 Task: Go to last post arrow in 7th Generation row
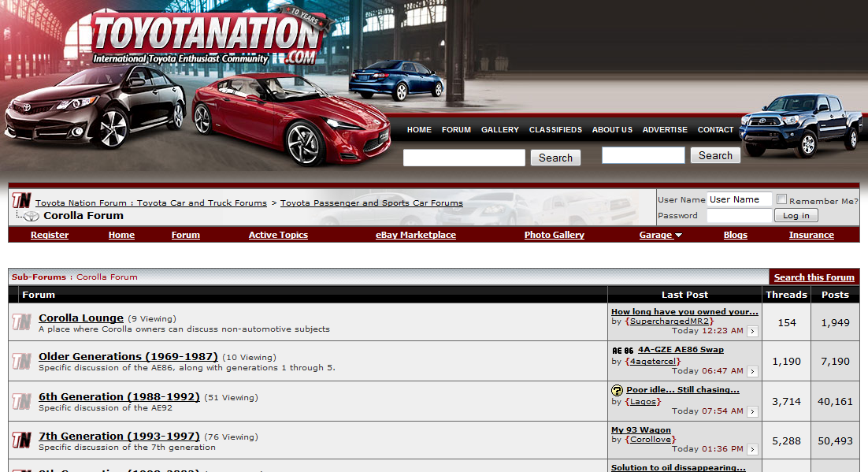[752, 449]
